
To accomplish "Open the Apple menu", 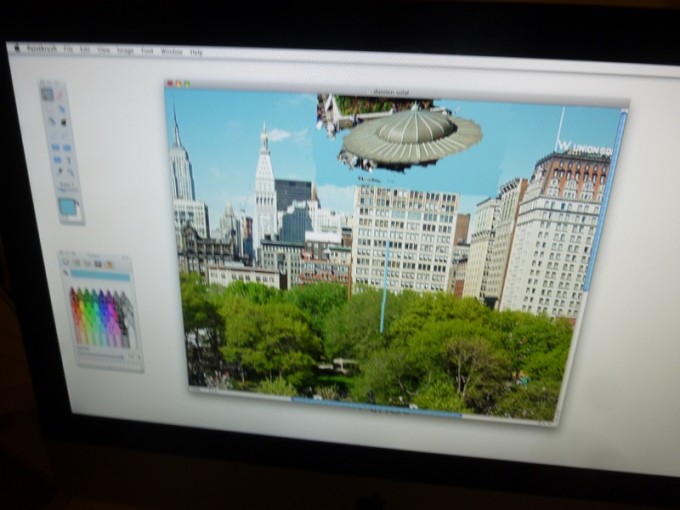I will (16, 47).
